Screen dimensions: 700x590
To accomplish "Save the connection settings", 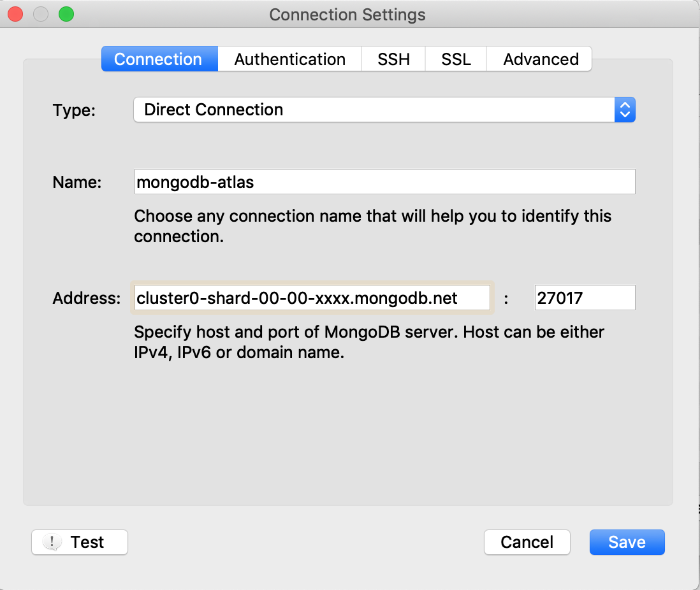I will pos(627,542).
